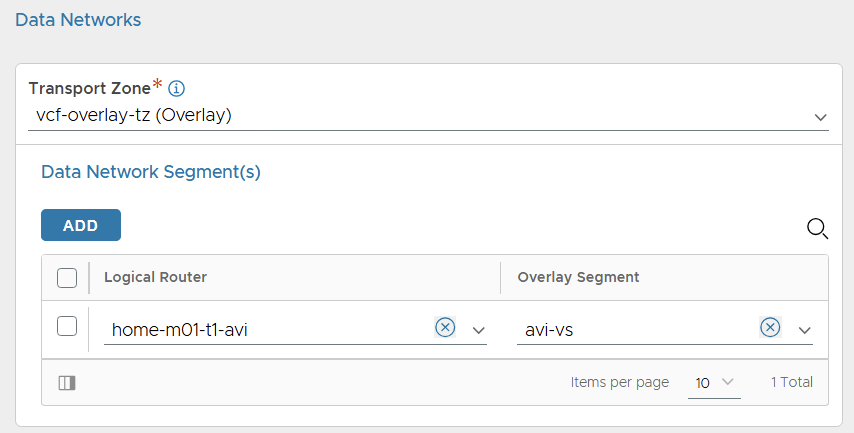Click the Data Networks section heading
The width and height of the screenshot is (854, 433).
coord(78,19)
